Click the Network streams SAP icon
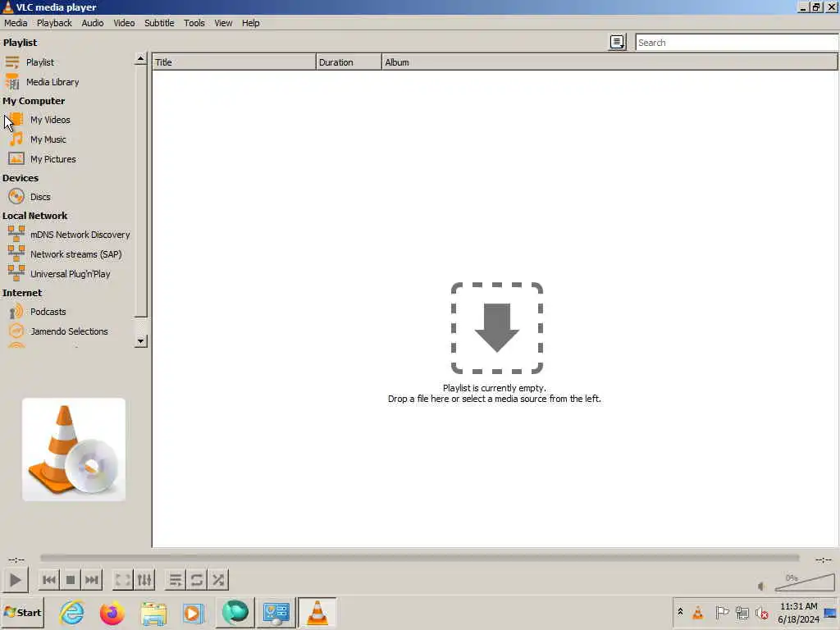Screen dimensions: 840x630 (16, 254)
